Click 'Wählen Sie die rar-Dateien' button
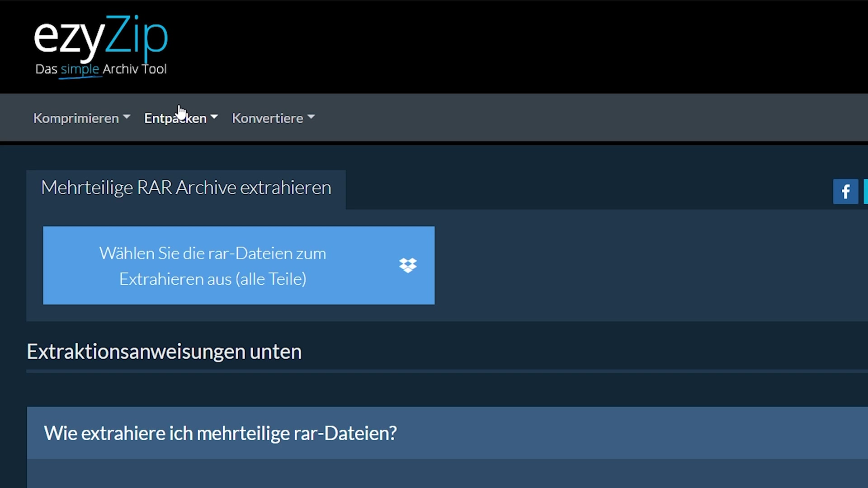Screen dimensions: 868x488 click(239, 265)
